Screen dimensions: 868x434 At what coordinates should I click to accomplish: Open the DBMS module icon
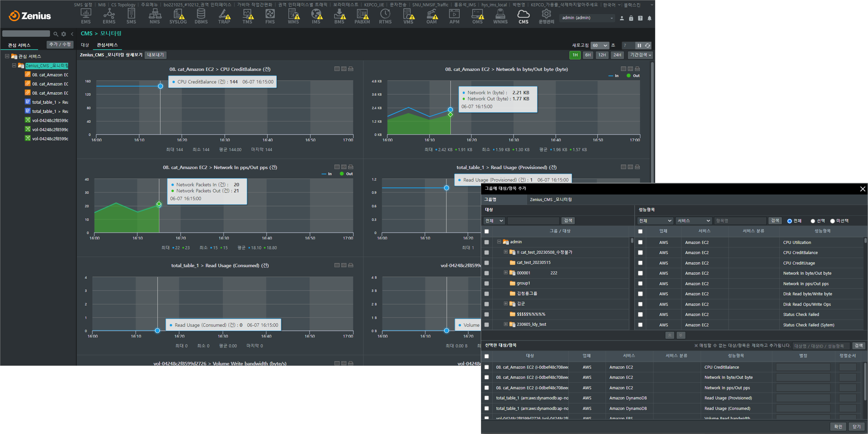[x=201, y=16]
